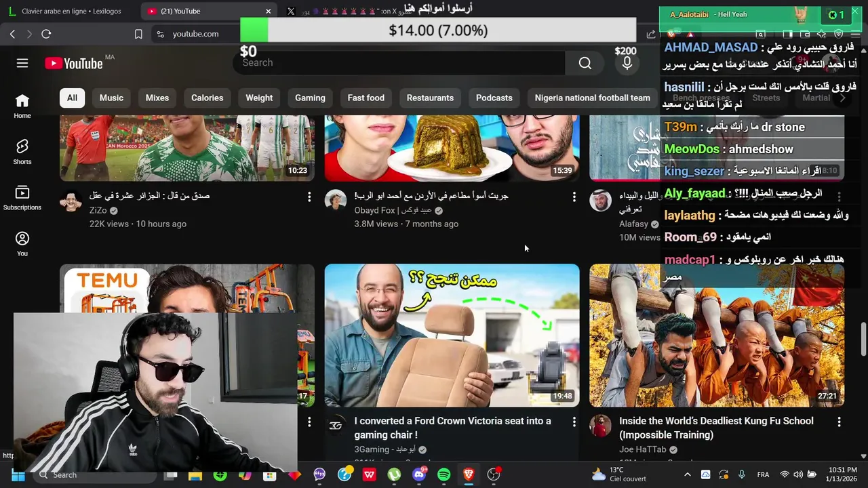Open more options for Kung Fu School video

(x=839, y=422)
